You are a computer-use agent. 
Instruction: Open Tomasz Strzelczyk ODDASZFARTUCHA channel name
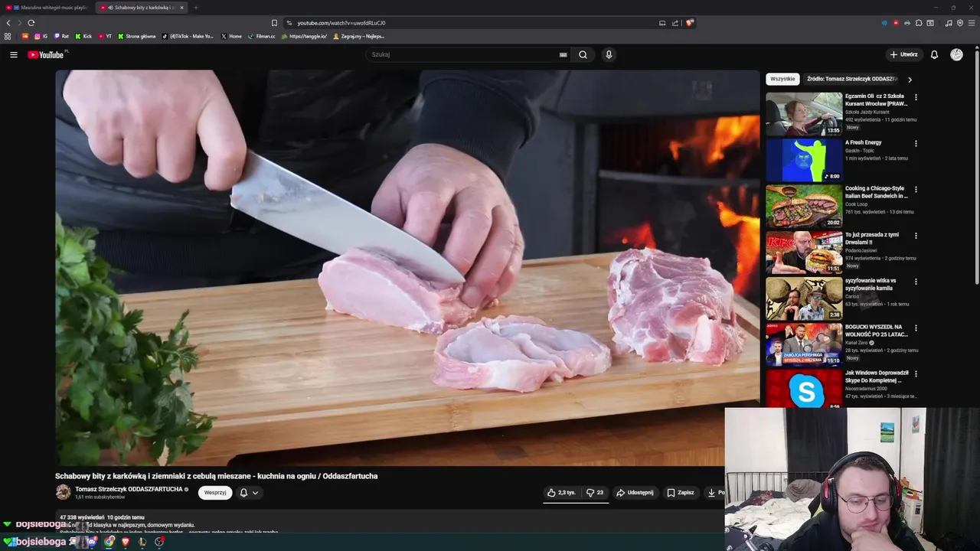pos(129,489)
